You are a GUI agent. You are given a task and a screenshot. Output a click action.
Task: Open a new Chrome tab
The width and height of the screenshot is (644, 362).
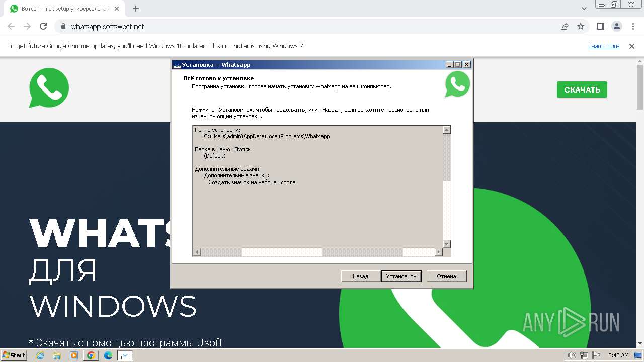(136, 9)
